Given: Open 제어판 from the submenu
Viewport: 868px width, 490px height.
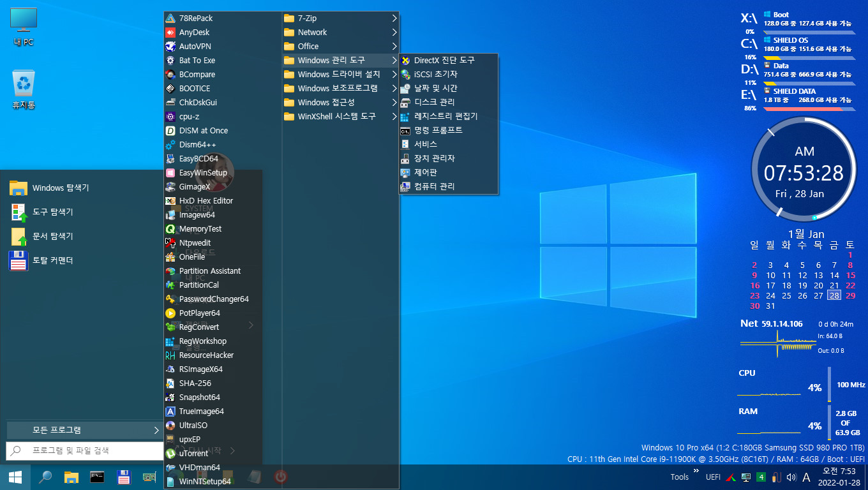Looking at the screenshot, I should click(448, 172).
